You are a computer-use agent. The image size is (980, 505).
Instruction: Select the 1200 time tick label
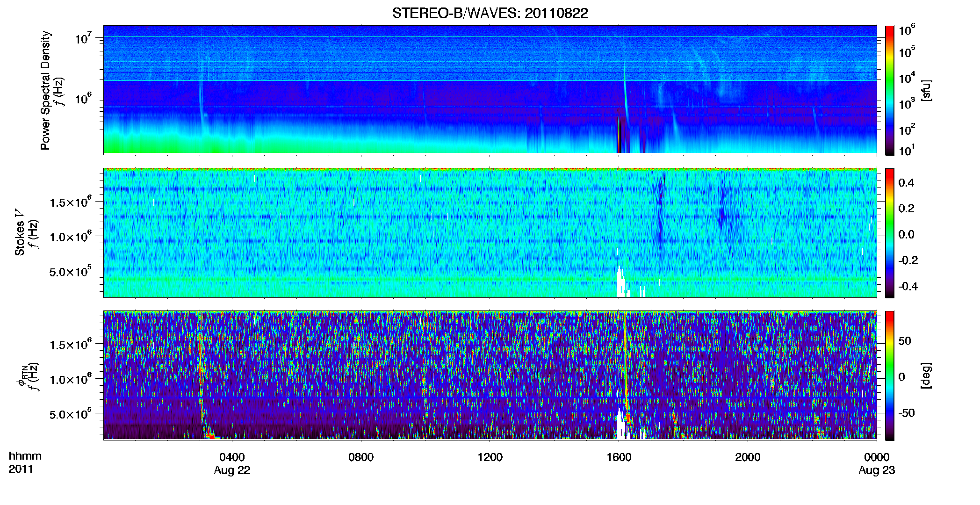point(490,457)
